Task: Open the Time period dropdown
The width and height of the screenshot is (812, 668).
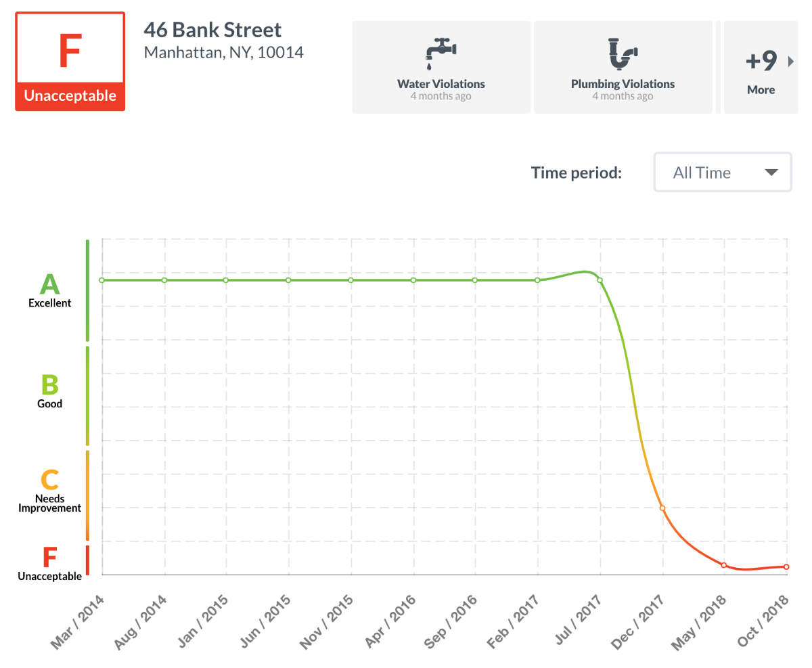Action: pyautogui.click(x=723, y=173)
